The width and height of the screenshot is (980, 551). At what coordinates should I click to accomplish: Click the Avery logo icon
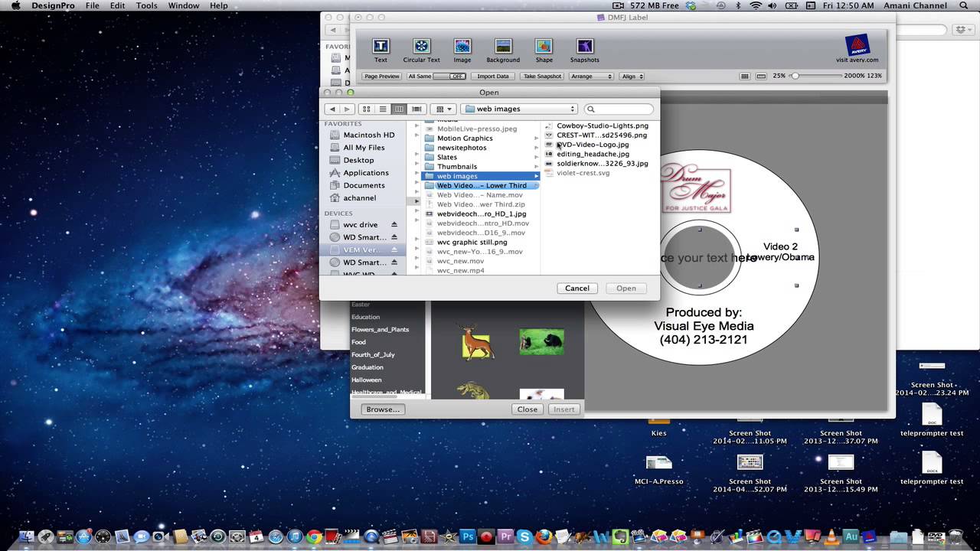856,45
